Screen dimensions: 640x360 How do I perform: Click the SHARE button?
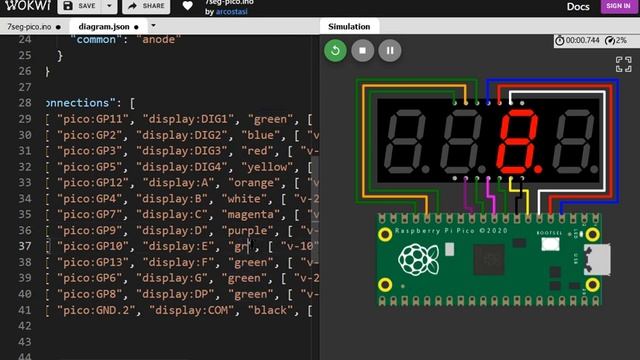[x=146, y=6]
